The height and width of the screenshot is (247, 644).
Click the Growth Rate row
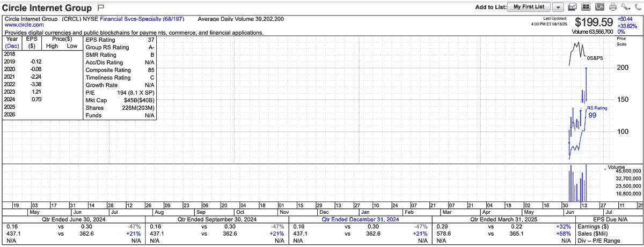pos(120,85)
